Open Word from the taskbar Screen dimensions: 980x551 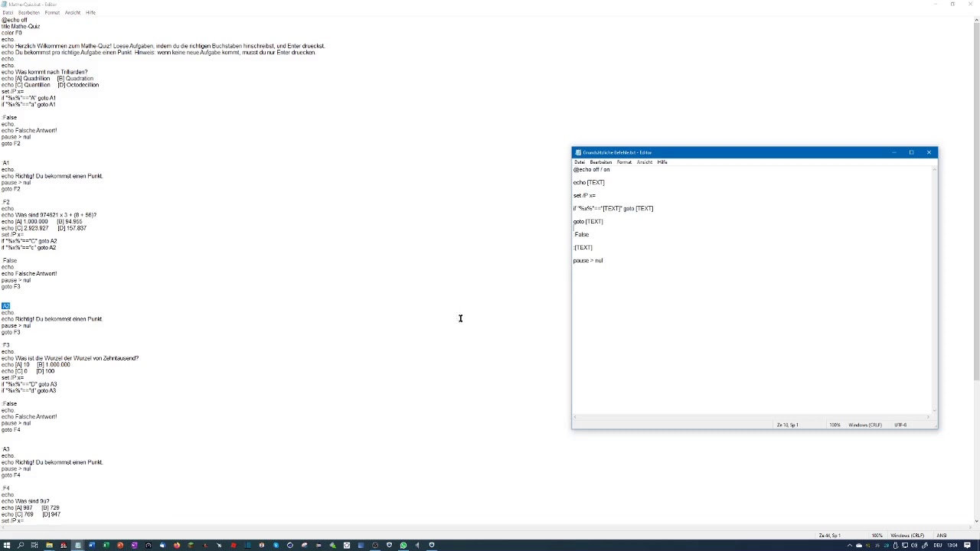click(x=91, y=545)
